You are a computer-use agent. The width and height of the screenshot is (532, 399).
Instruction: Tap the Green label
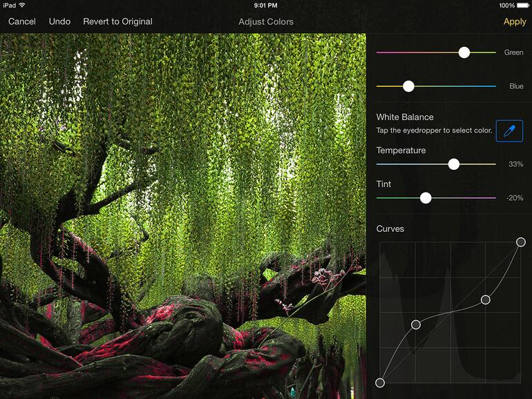coord(513,52)
